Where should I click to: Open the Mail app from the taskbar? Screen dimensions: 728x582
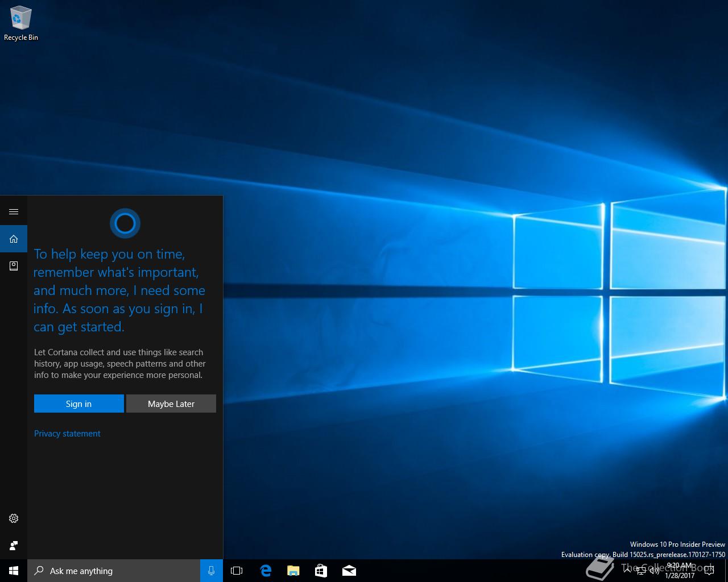click(x=349, y=571)
